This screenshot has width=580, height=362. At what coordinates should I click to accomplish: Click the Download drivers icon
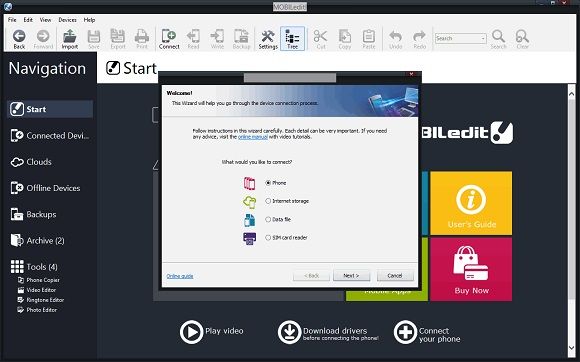tap(289, 332)
